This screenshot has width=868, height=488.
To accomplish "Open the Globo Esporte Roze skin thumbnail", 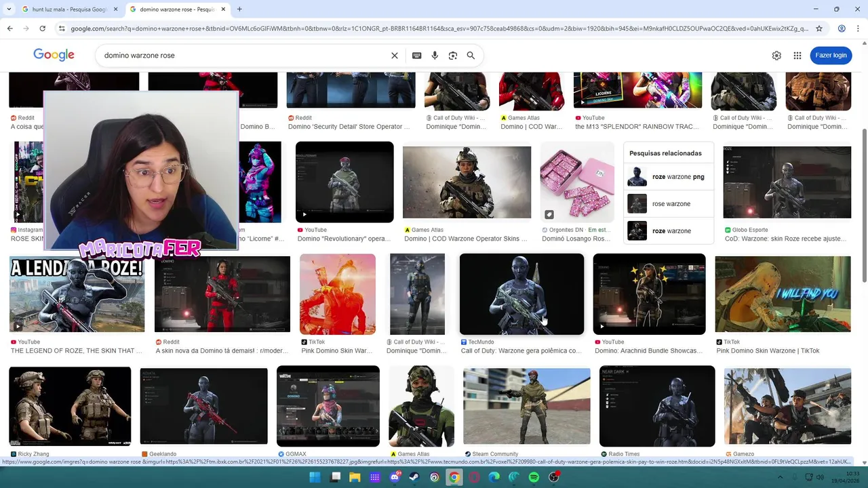I will 787,182.
